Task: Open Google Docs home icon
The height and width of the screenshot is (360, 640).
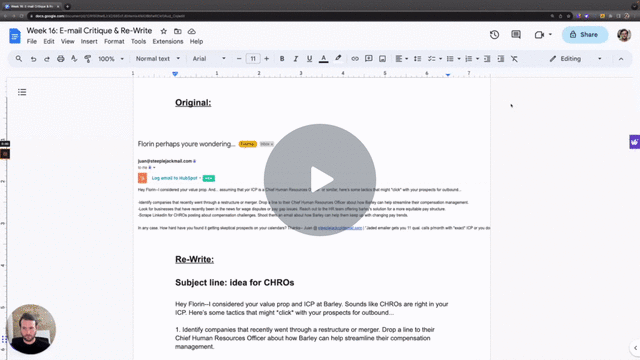Action: [15, 36]
